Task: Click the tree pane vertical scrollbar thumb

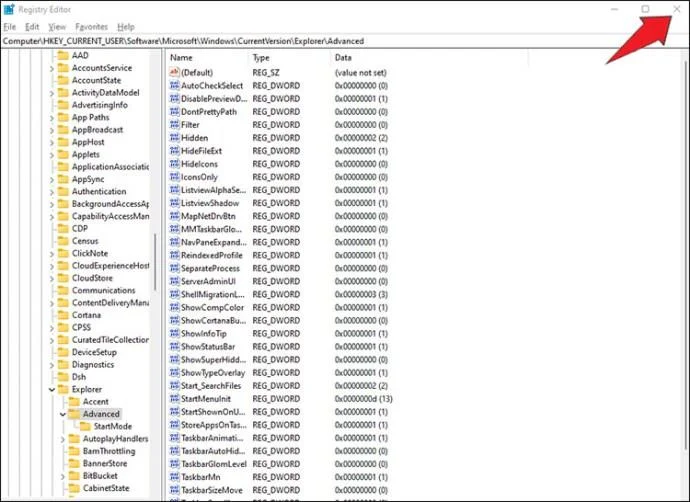Action: coord(155,262)
